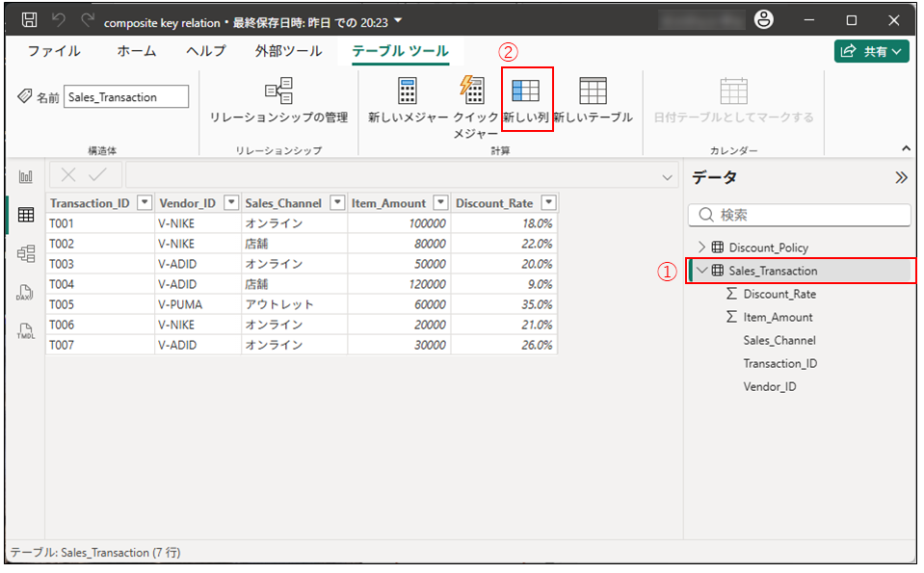
Task: Switch to the ホーム (Home) tab
Action: point(137,51)
